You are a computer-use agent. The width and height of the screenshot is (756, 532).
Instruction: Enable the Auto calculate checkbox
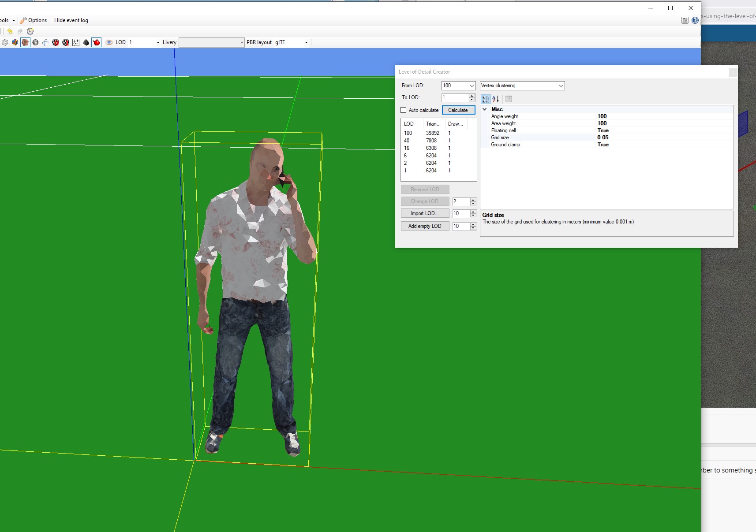coord(404,110)
